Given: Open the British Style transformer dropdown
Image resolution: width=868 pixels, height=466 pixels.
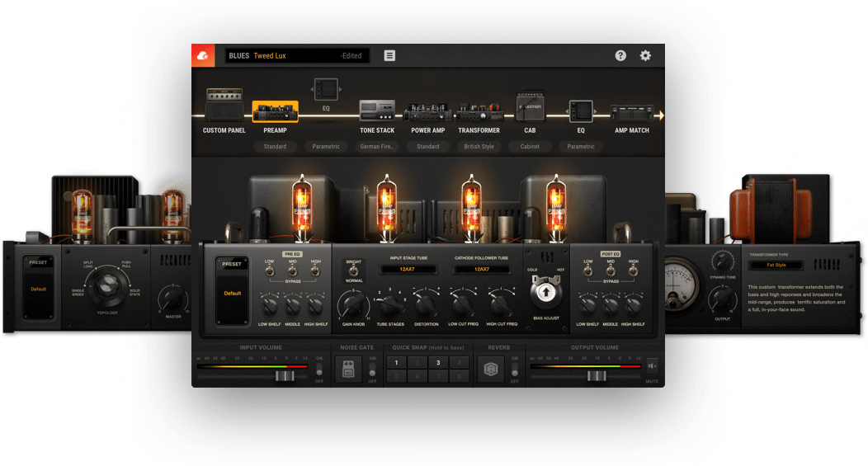Looking at the screenshot, I should [x=479, y=147].
